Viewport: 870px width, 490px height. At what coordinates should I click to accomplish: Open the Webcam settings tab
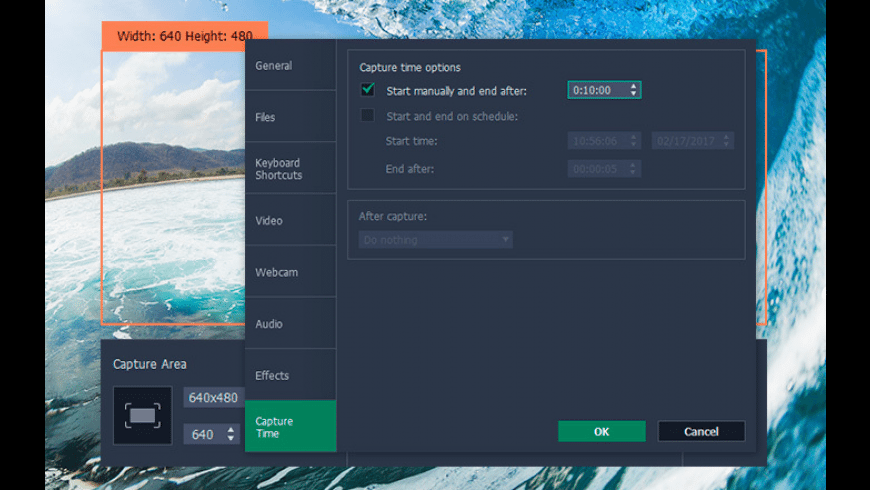[290, 271]
